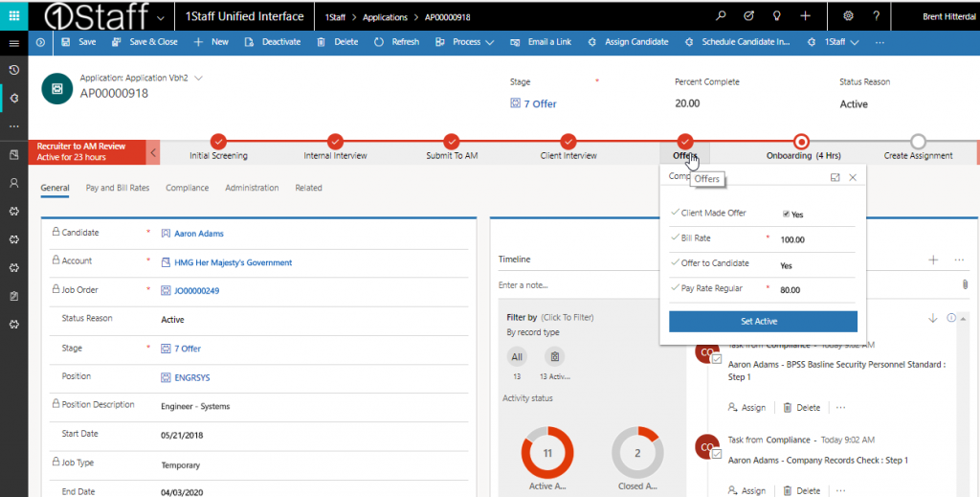Screen dimensions: 980x497
Task: Edit the Bill Rate value 100.00
Action: 791,240
